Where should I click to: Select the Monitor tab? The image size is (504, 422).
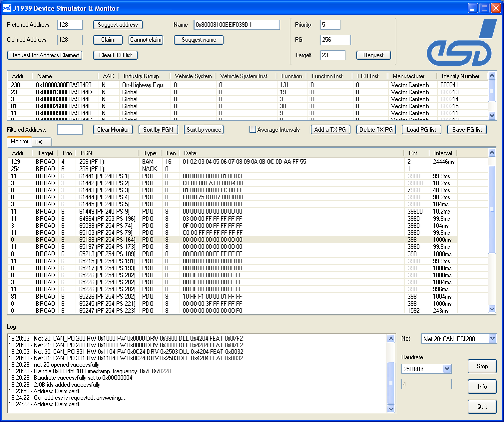[20, 142]
